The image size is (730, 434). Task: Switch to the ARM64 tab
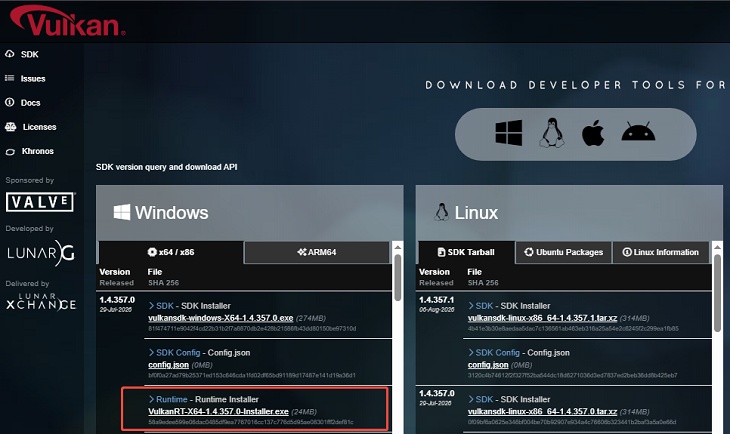coord(317,252)
